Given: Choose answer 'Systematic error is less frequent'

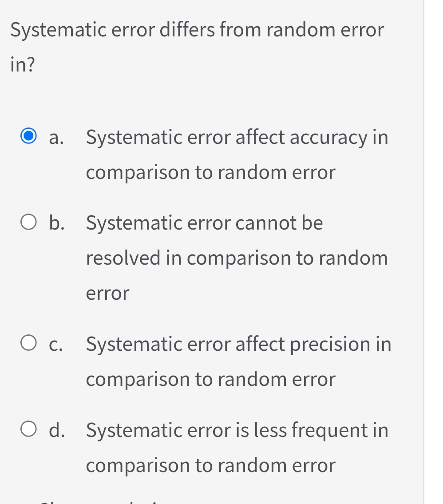Looking at the screenshot, I should 237,429.
